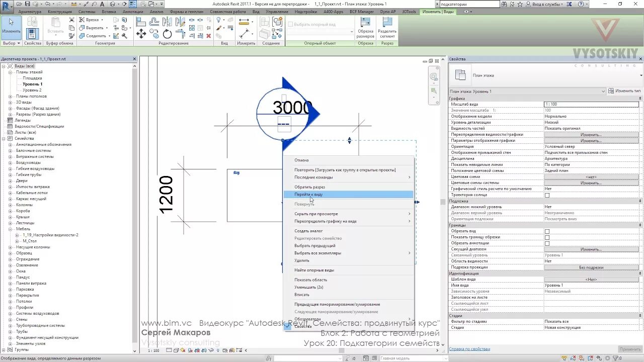Open the Управление ribbon tab
Image resolution: width=644 pixels, height=362 pixels.
(277, 12)
